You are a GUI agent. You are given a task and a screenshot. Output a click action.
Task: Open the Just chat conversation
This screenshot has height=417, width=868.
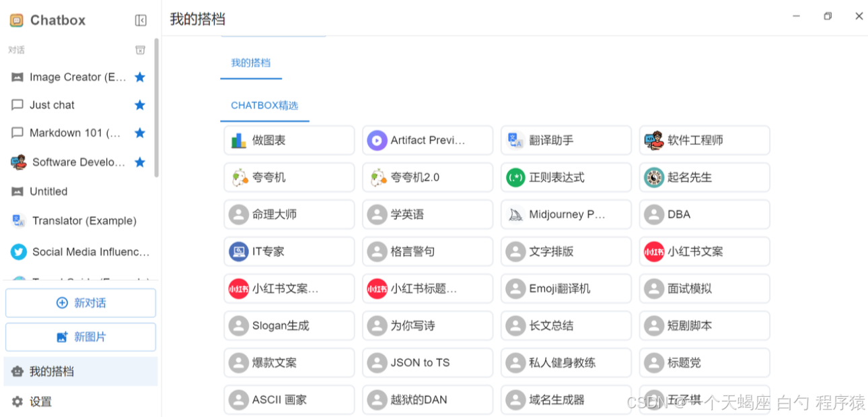pos(78,105)
